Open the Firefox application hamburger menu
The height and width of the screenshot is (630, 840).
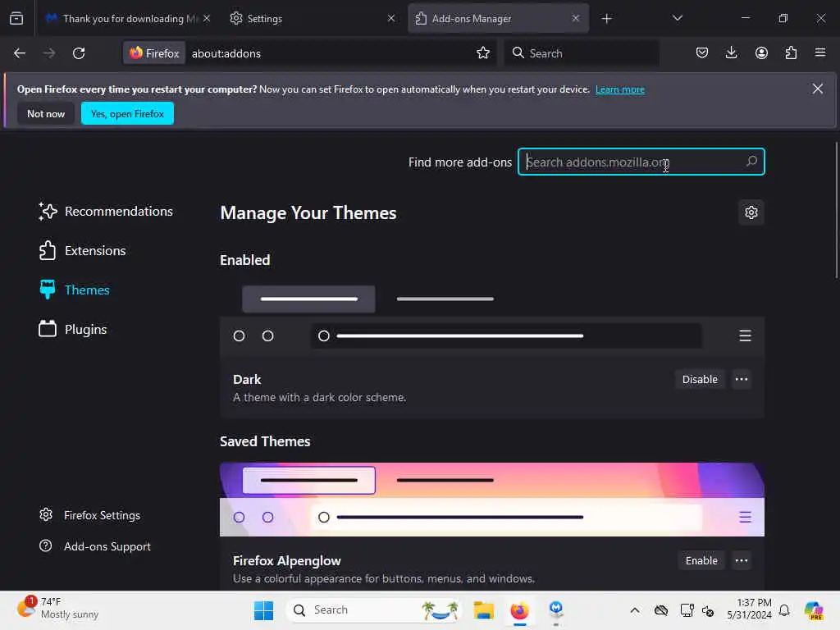820,52
